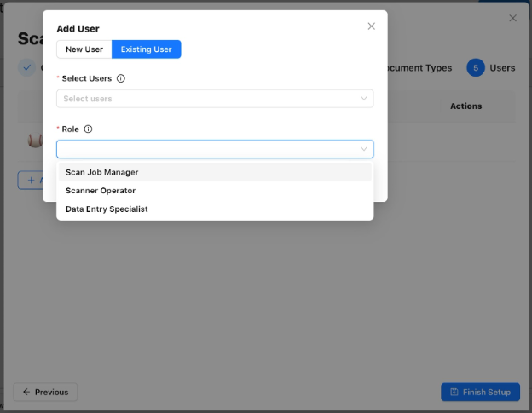Image resolution: width=532 pixels, height=413 pixels.
Task: Choose Scanner Operator from the list
Action: (101, 191)
